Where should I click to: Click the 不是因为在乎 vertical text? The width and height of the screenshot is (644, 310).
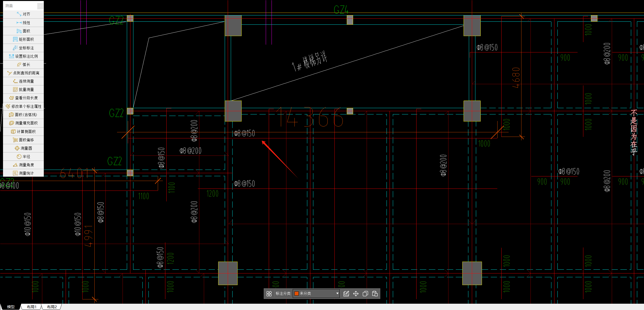(x=634, y=132)
